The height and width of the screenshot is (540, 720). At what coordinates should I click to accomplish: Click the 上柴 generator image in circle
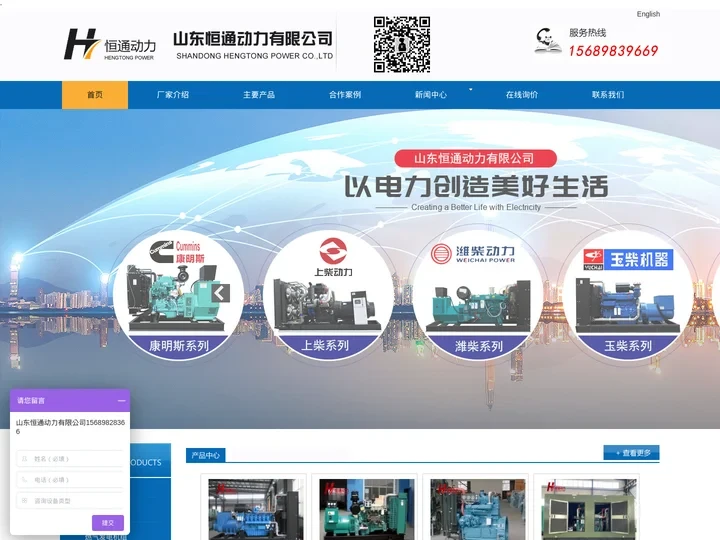(x=327, y=304)
